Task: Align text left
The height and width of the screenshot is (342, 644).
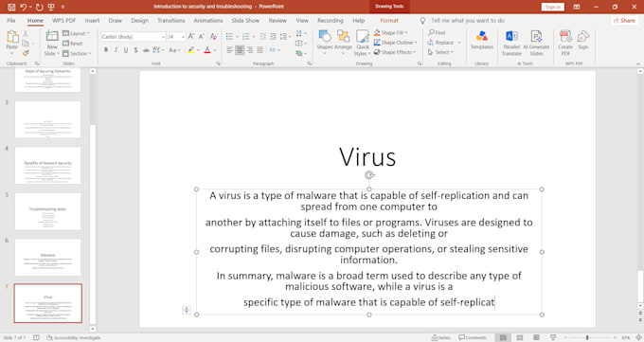Action: 229,50
